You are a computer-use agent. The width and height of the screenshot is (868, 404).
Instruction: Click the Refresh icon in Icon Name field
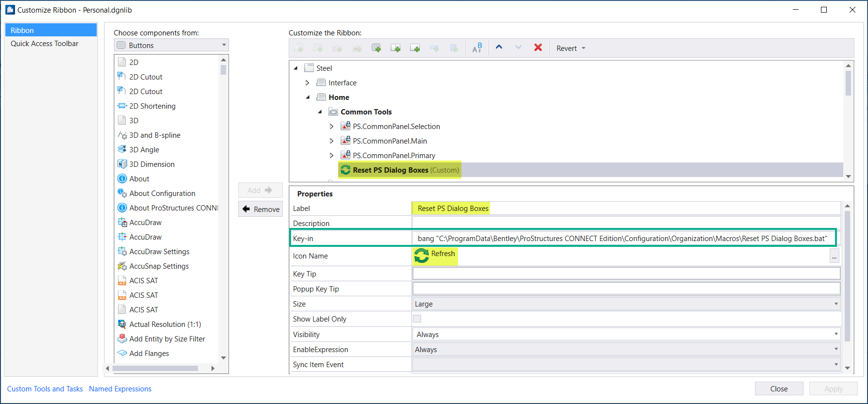[422, 255]
